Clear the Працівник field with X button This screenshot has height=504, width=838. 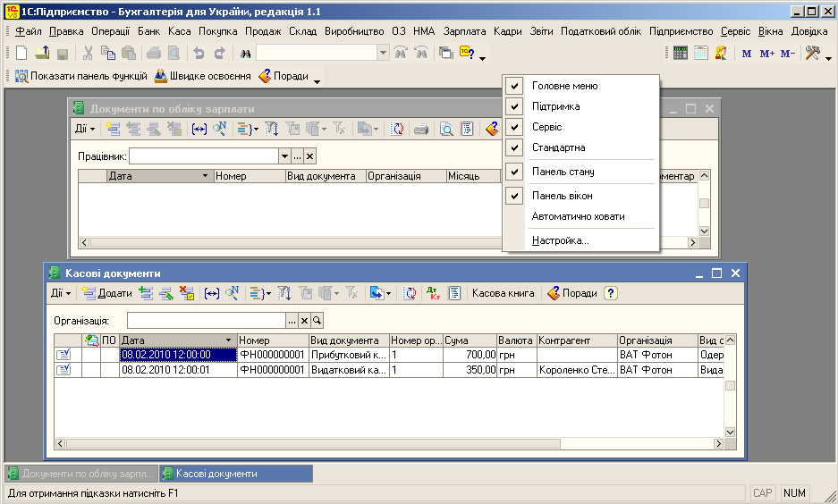[x=310, y=155]
